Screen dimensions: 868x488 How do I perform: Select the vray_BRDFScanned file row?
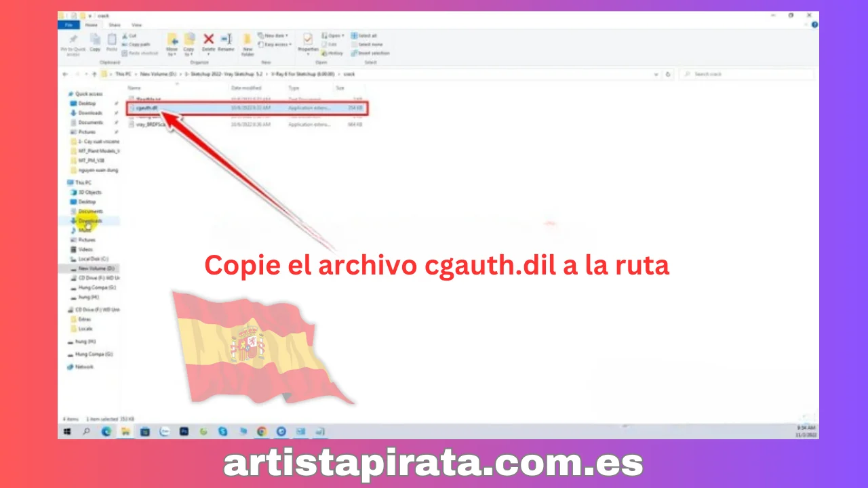(x=247, y=125)
